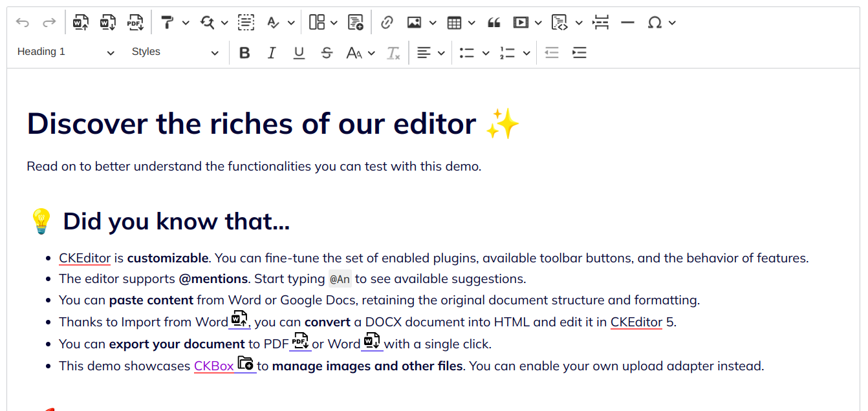This screenshot has height=411, width=868.
Task: Click the Decrease indent icon
Action: click(552, 53)
